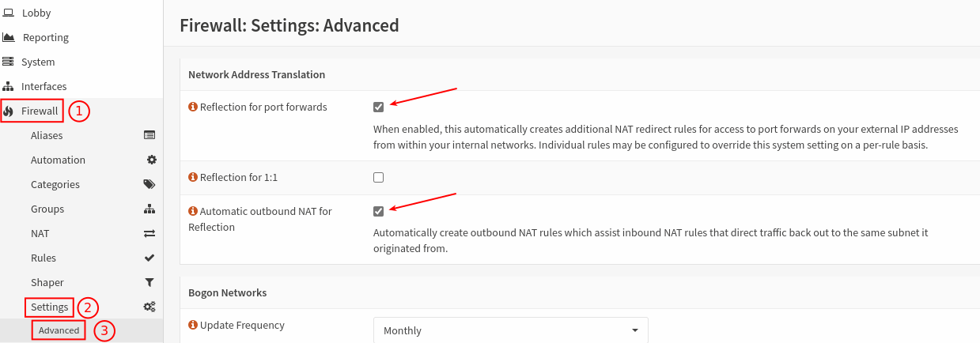Screen dimensions: 980x343
Task: Show help for Reflection for port forwards
Action: tap(193, 107)
